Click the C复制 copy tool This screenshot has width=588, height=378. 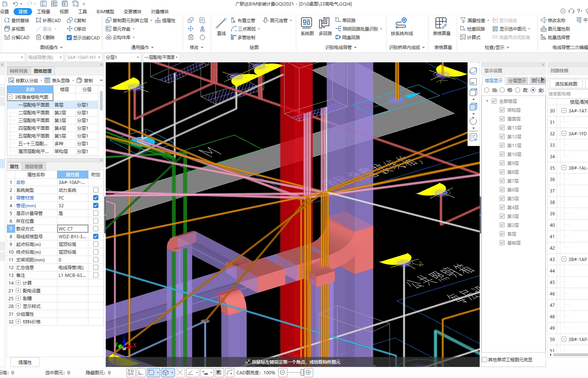pyautogui.click(x=76, y=20)
